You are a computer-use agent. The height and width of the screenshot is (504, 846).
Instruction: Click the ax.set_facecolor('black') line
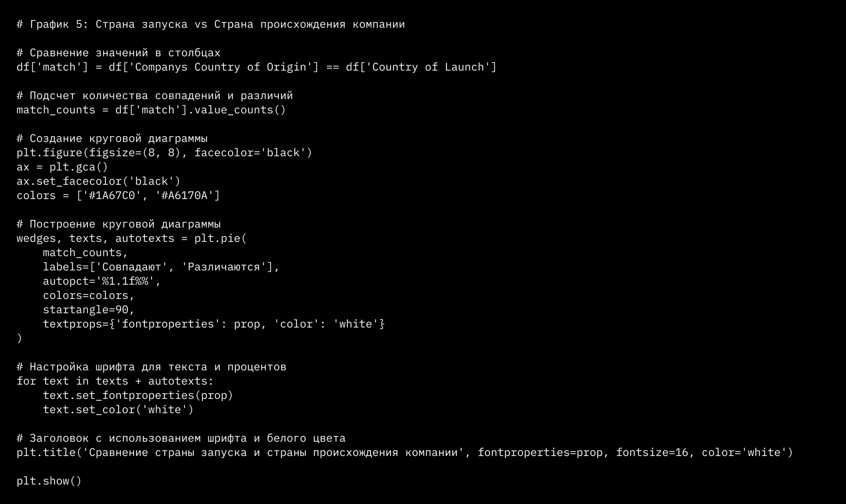98,181
